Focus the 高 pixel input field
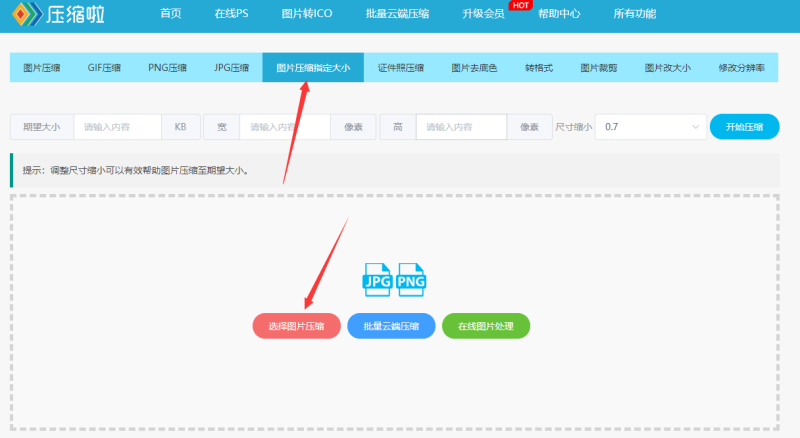The image size is (800, 438). pos(461,127)
